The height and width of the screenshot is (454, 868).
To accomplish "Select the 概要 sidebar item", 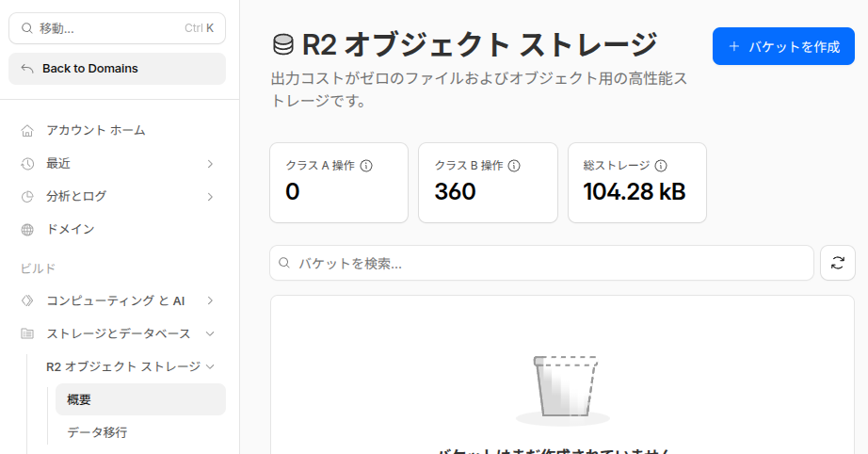I will [x=139, y=399].
